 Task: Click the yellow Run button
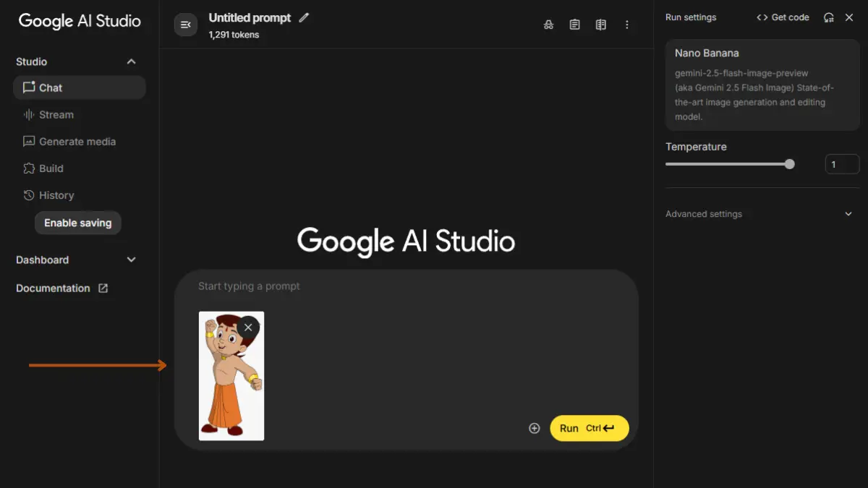point(590,428)
